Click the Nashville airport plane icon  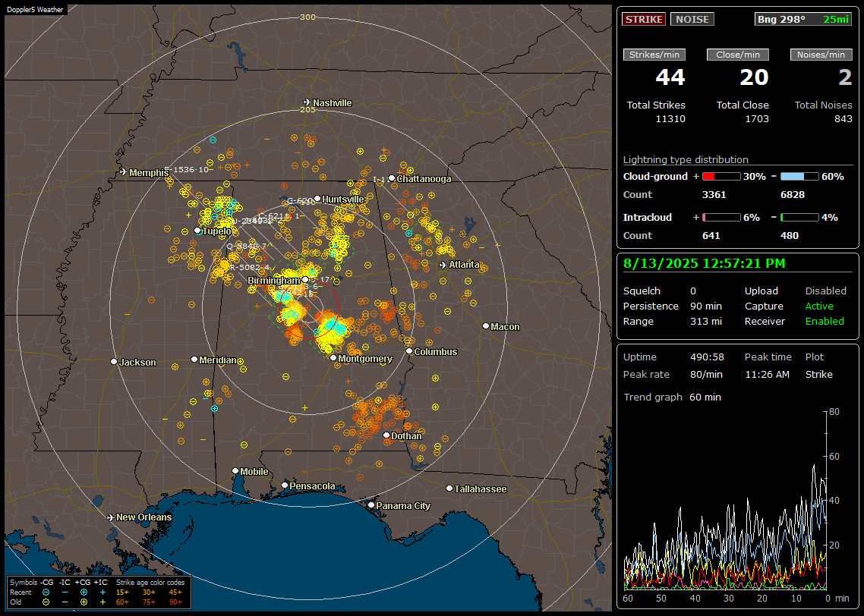tap(307, 102)
